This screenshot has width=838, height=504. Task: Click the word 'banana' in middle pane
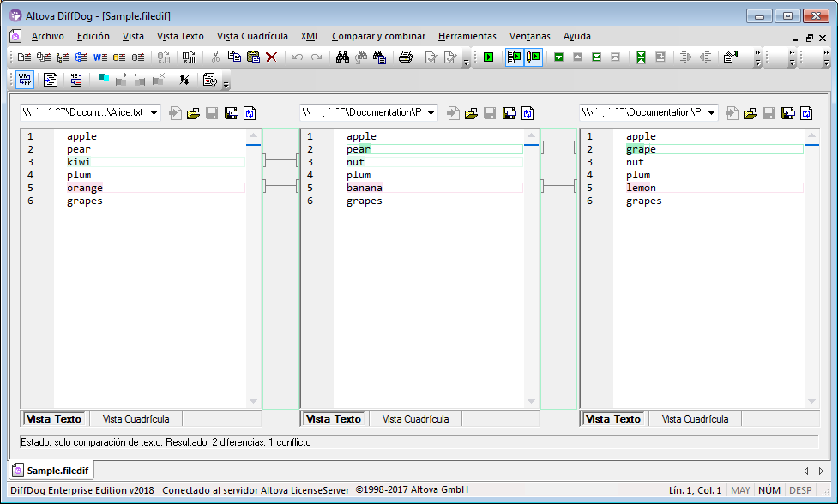365,188
